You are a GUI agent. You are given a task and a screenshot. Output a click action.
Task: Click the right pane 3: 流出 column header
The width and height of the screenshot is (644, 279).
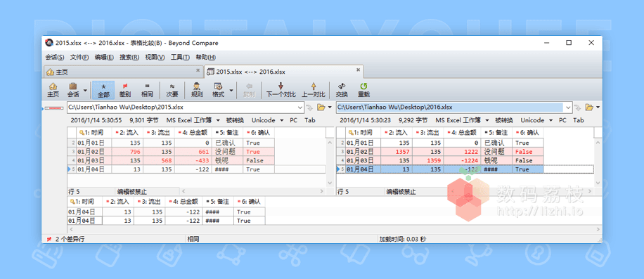tap(428, 133)
